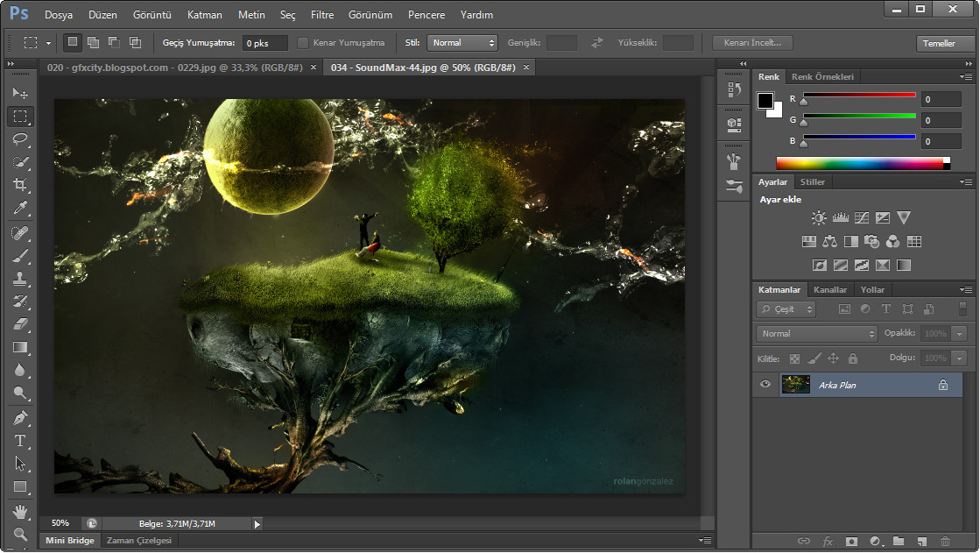980x553 pixels.
Task: Open the layer blend mode dropdown
Action: (x=817, y=334)
